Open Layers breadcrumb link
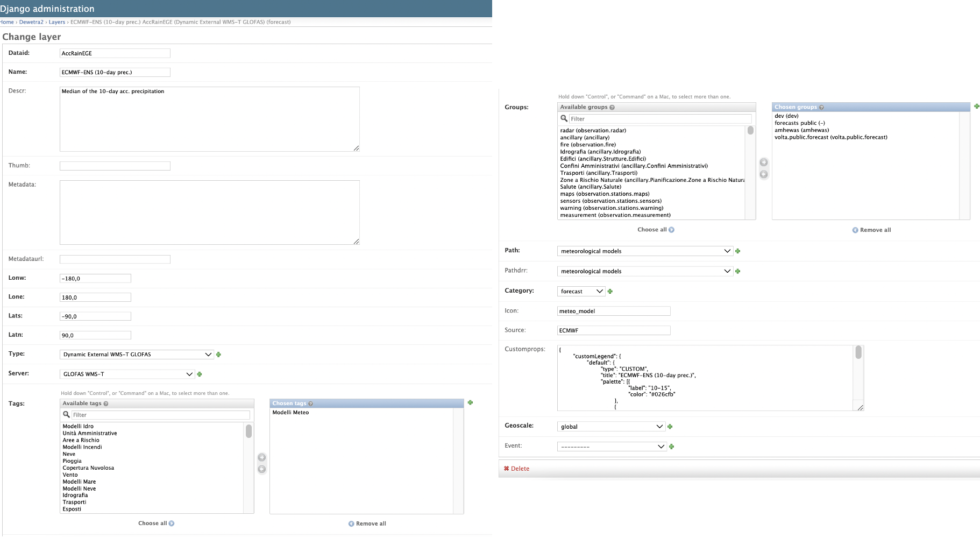The image size is (980, 545). click(57, 22)
